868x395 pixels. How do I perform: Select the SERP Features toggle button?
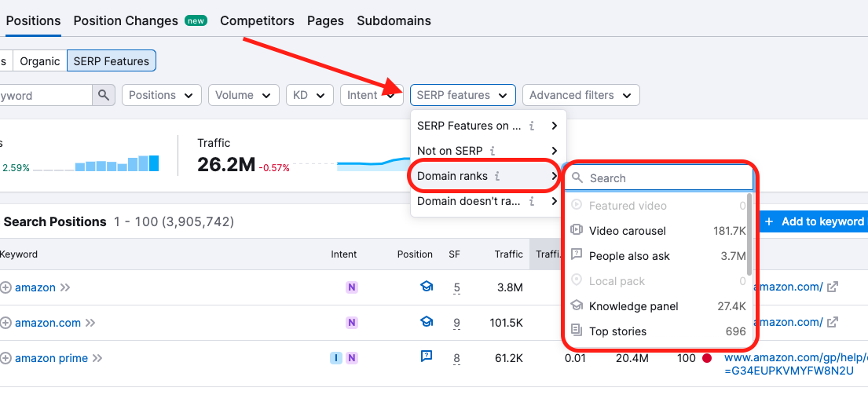112,60
